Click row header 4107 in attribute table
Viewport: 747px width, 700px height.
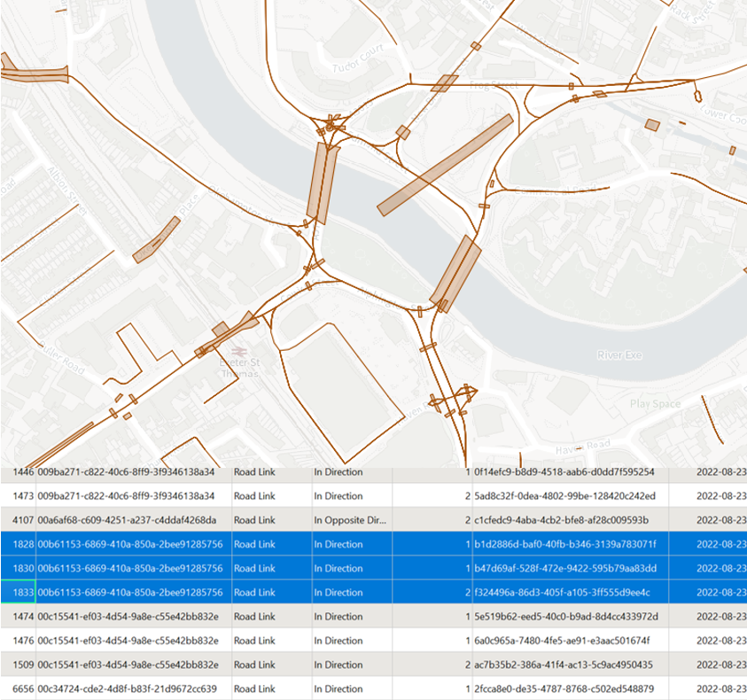(x=18, y=520)
